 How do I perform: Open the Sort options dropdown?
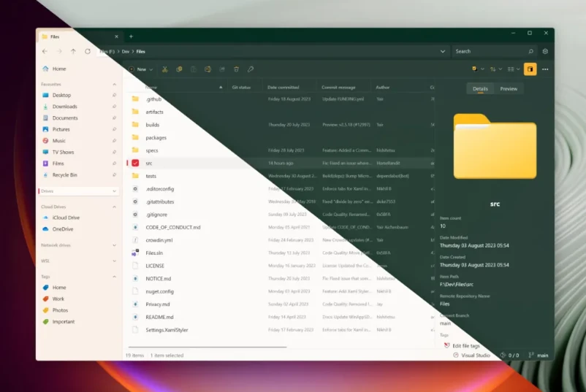click(496, 69)
